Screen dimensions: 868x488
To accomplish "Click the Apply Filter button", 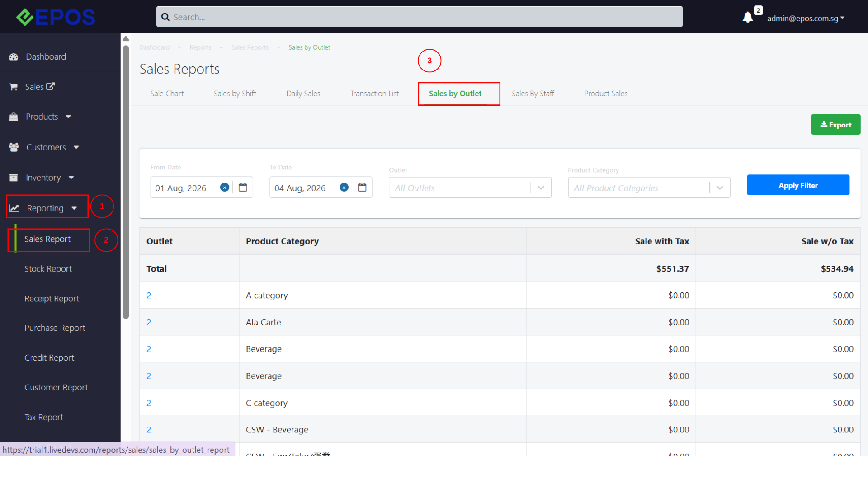I will click(x=798, y=185).
